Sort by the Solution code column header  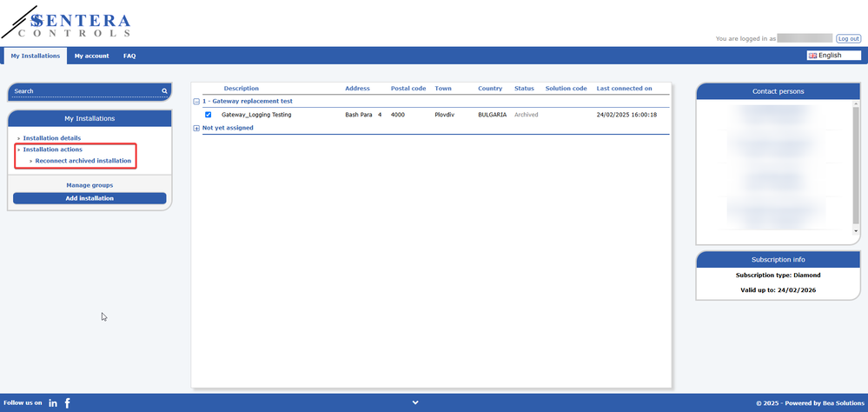pos(566,89)
